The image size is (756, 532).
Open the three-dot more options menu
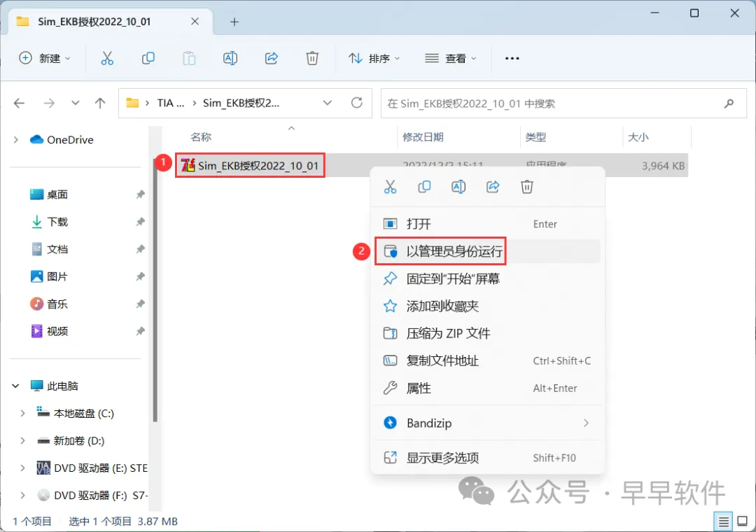click(x=512, y=58)
